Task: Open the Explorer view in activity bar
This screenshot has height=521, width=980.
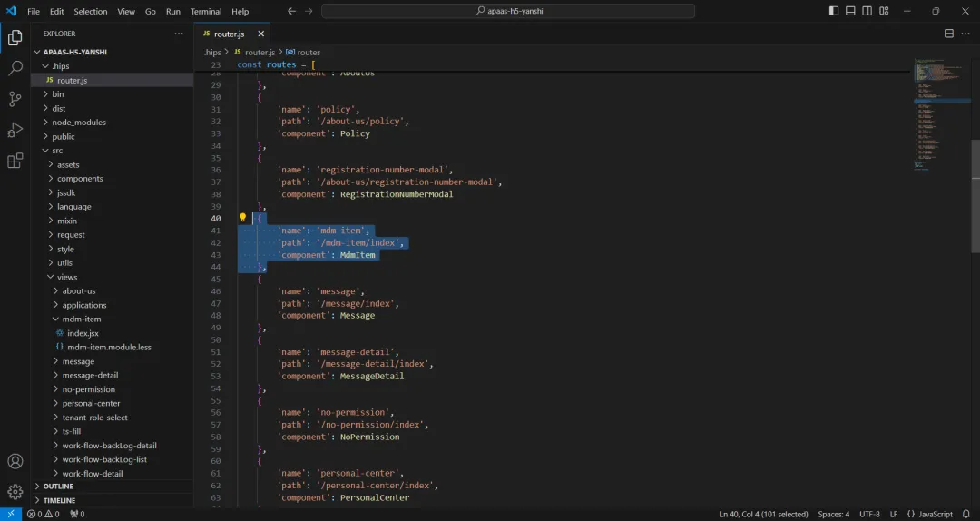Action: click(x=15, y=38)
